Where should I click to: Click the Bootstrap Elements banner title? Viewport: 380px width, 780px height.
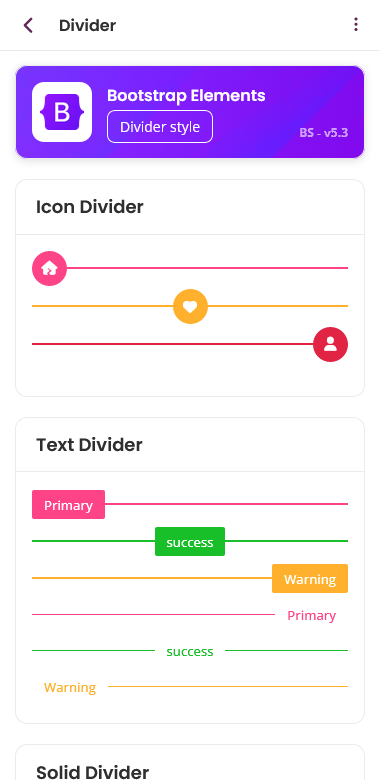tap(186, 96)
